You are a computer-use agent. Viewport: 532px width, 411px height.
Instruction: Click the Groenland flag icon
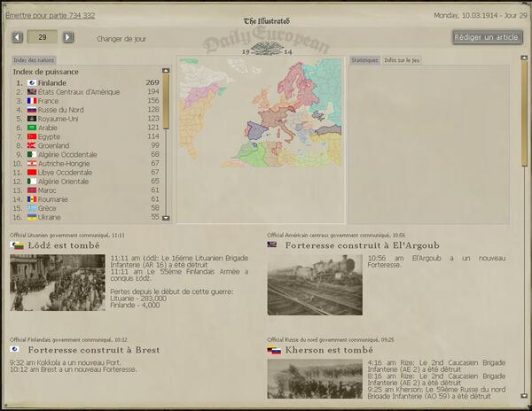[x=32, y=145]
